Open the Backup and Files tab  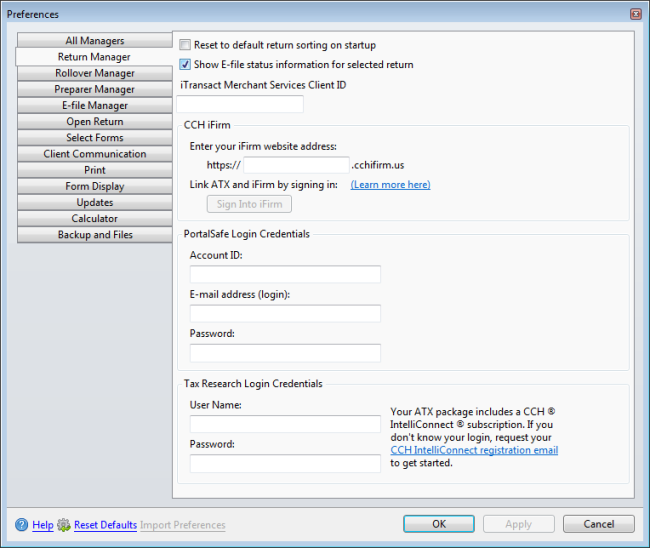coord(95,235)
